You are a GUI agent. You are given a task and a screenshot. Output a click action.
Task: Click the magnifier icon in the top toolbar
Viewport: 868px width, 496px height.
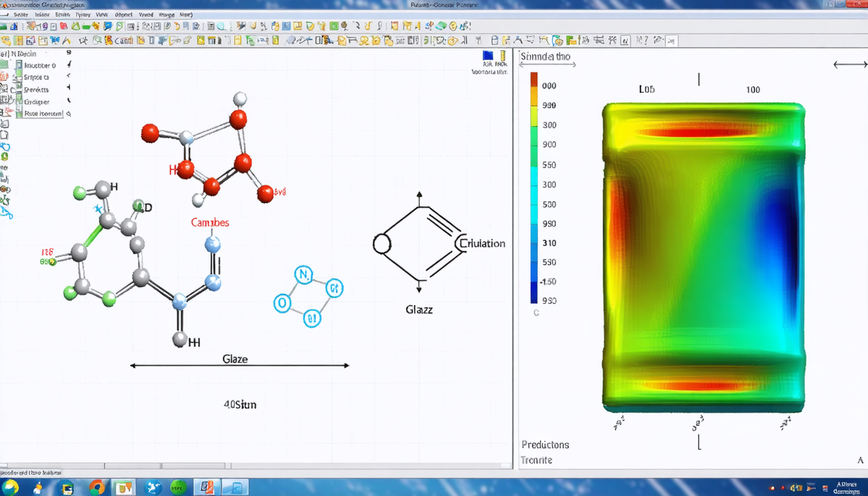pos(222,26)
